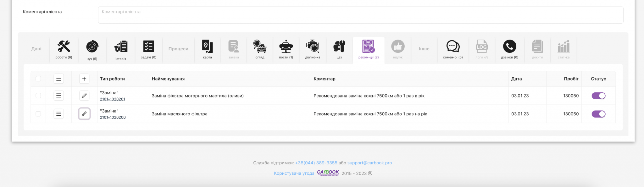The height and width of the screenshot is (187, 644).
Task: Click the support@carbook.pro email link
Action: pos(369,163)
